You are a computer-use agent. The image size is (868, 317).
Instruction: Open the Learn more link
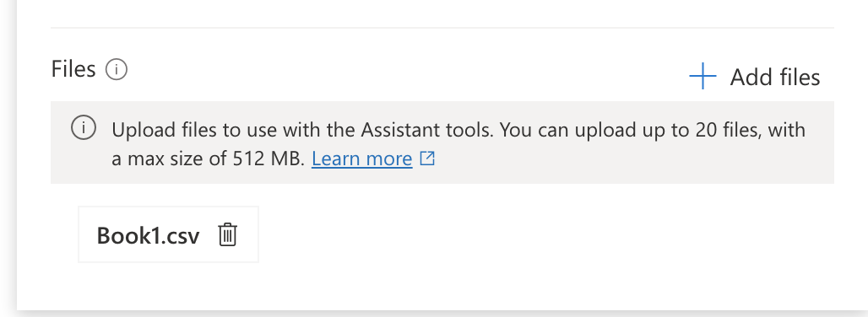pyautogui.click(x=362, y=159)
